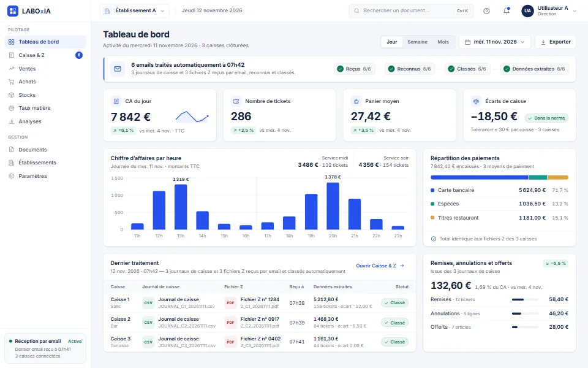The width and height of the screenshot is (588, 368).
Task: Open Caisse & Z in sidebar
Action: [45, 55]
